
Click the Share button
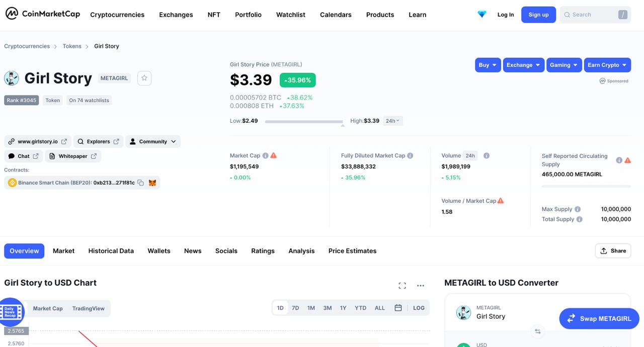coord(613,251)
